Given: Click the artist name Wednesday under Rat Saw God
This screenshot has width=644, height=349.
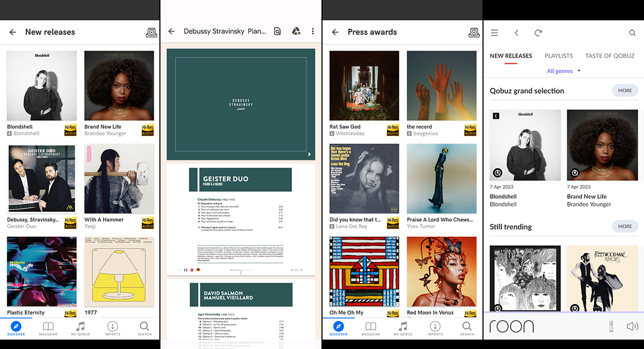Looking at the screenshot, I should [x=350, y=134].
